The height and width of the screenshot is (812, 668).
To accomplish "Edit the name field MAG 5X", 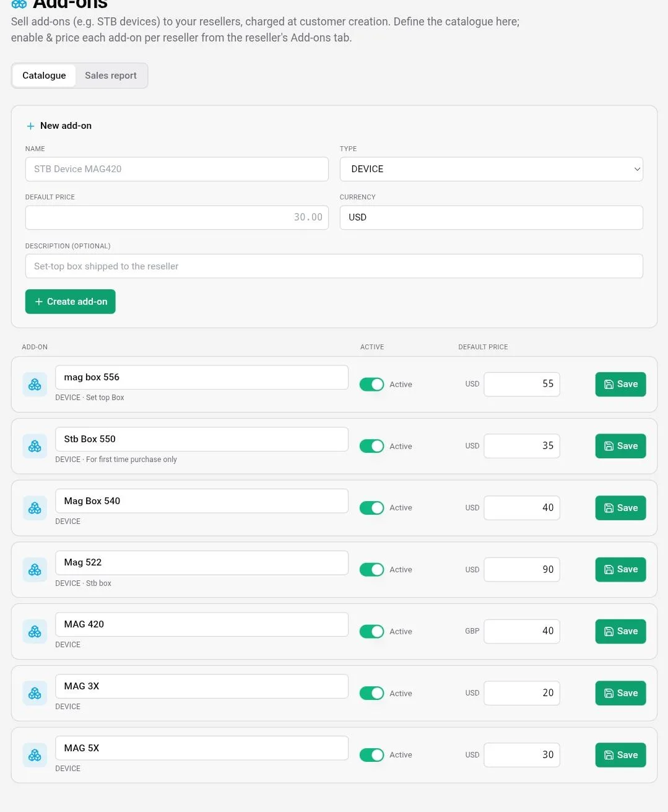I will click(202, 748).
